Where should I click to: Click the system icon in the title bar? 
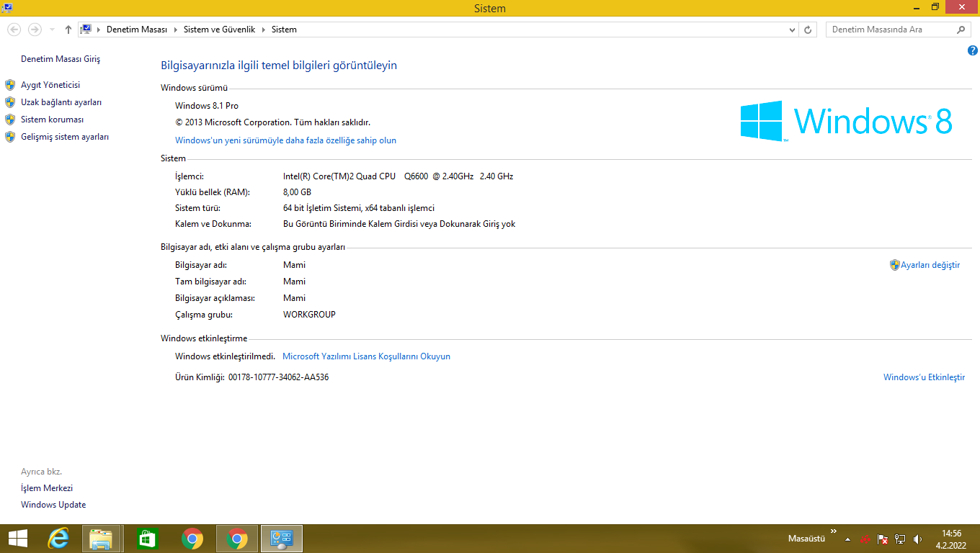point(6,8)
